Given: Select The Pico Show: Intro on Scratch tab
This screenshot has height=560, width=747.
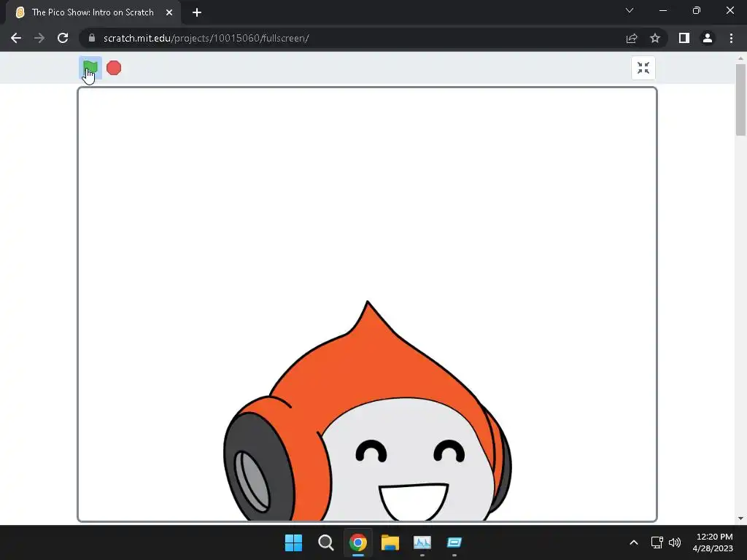Looking at the screenshot, I should [x=93, y=12].
